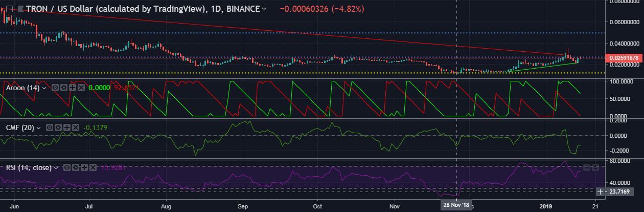
Task: Open CMF indicator settings gear
Action: pos(58,127)
